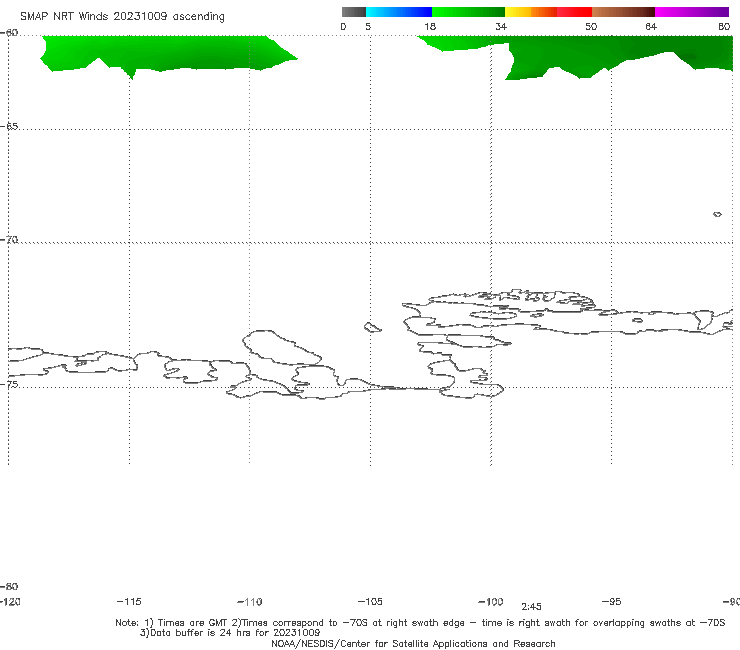Click the green segment of the color bar
This screenshot has width=740, height=650.
click(469, 12)
